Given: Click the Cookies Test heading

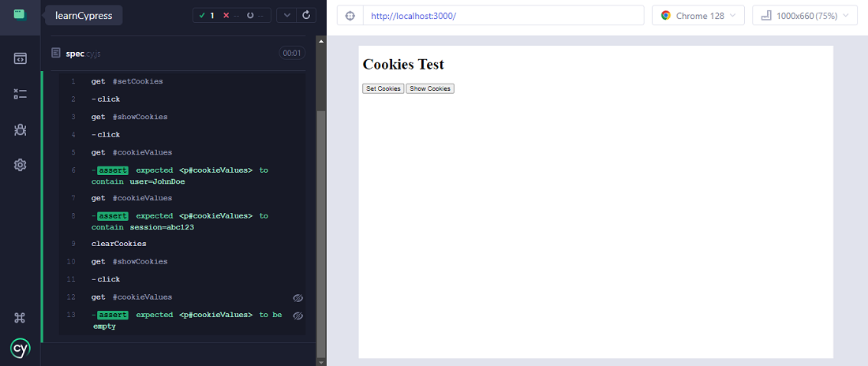Looking at the screenshot, I should pyautogui.click(x=403, y=64).
